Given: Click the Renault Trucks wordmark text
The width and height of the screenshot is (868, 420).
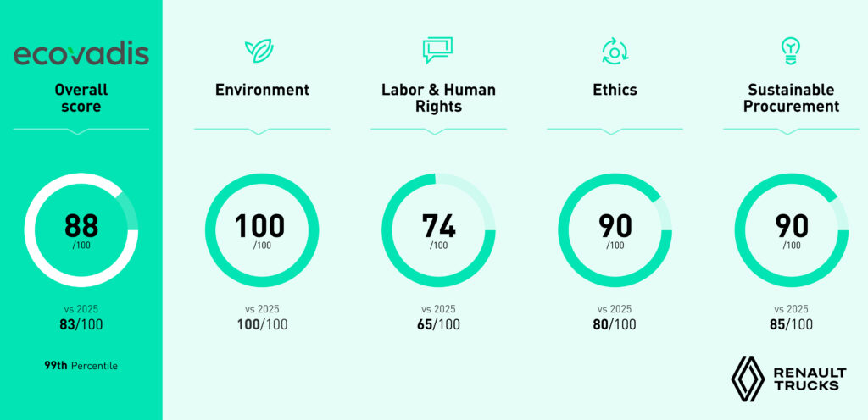Looking at the screenshot, I should (x=810, y=379).
